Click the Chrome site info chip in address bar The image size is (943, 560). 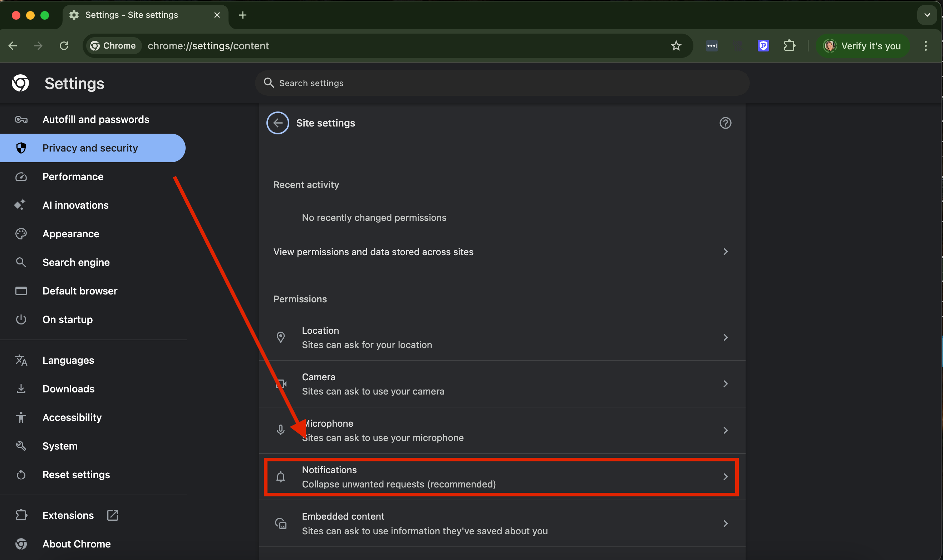[x=114, y=46]
